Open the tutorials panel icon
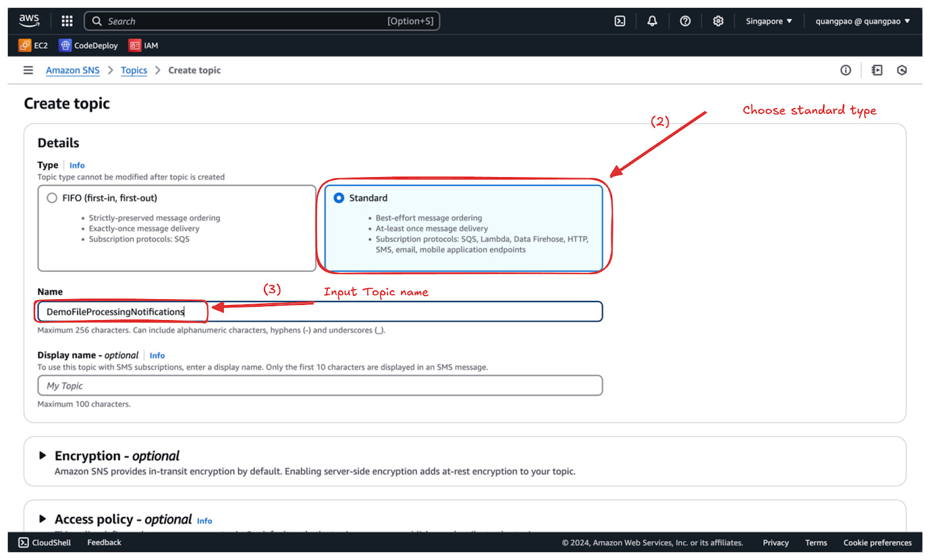Screen dimensions: 930x560 coord(877,70)
